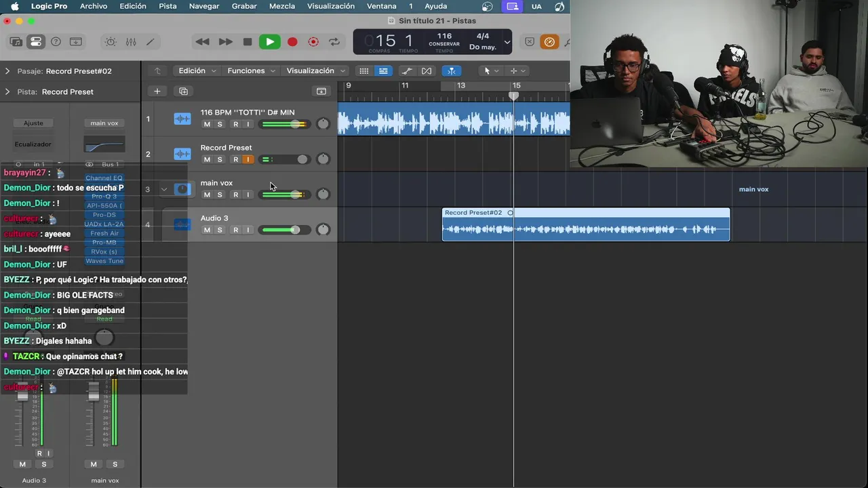Viewport: 868px width, 488px height.
Task: Click volume slider on 116 BPM TOTTI track
Action: (285, 124)
